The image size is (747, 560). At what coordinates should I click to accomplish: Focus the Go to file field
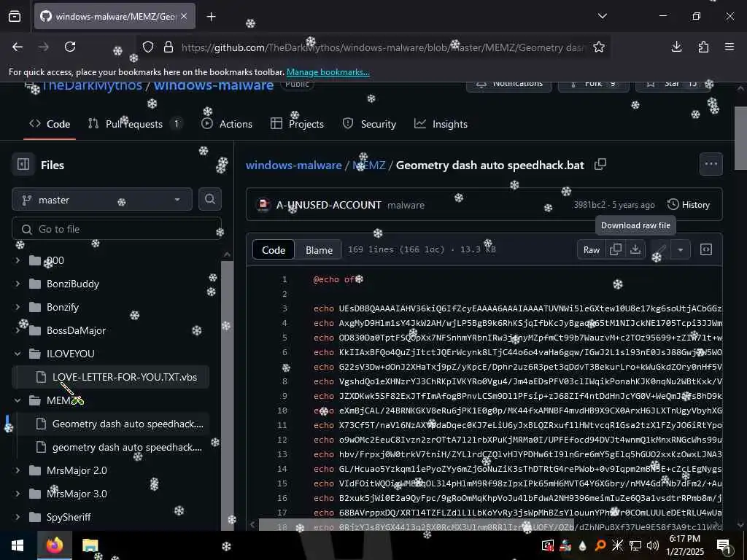117,229
